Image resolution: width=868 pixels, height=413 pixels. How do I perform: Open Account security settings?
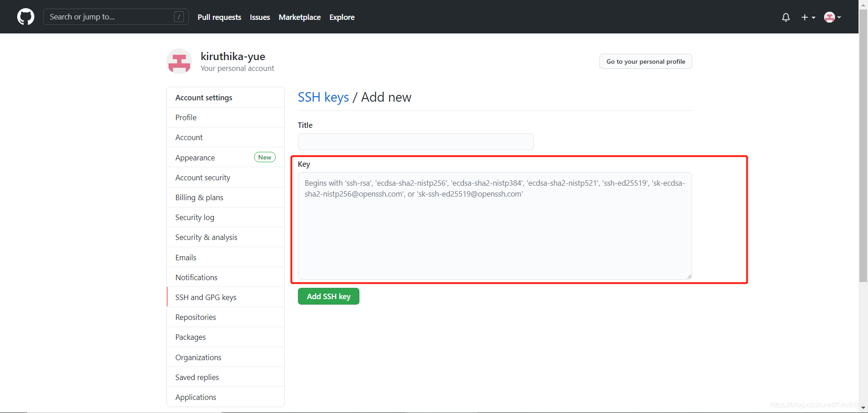226,178
